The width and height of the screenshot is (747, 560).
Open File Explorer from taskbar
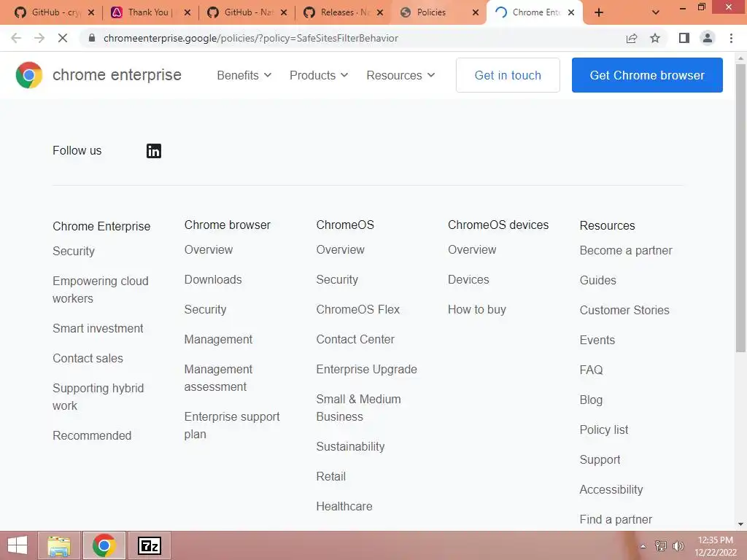(59, 545)
